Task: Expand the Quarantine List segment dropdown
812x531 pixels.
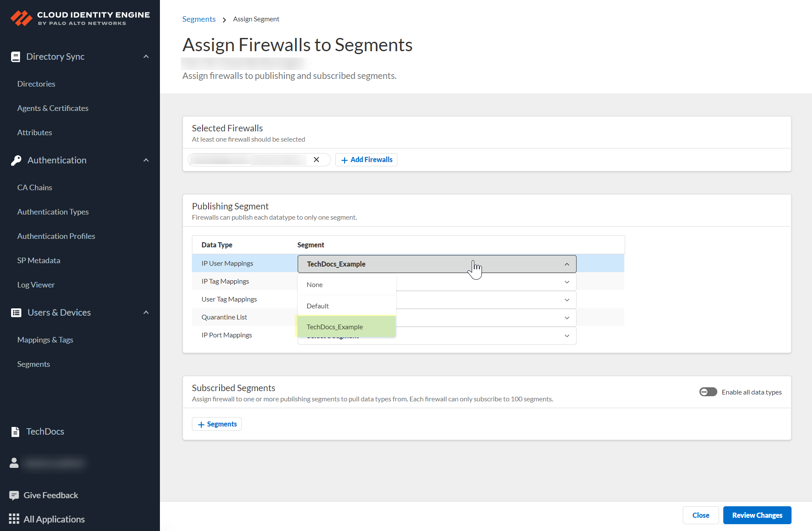Action: pos(566,318)
